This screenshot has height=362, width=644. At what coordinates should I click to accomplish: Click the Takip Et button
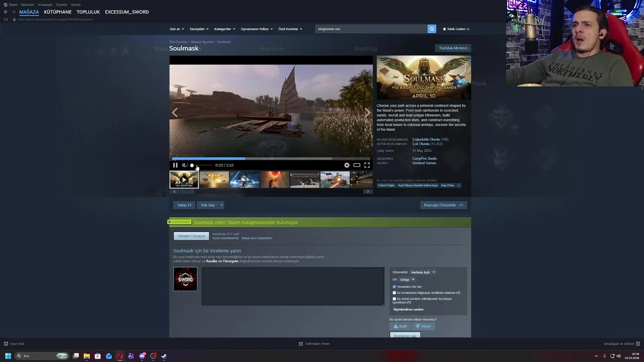point(184,205)
